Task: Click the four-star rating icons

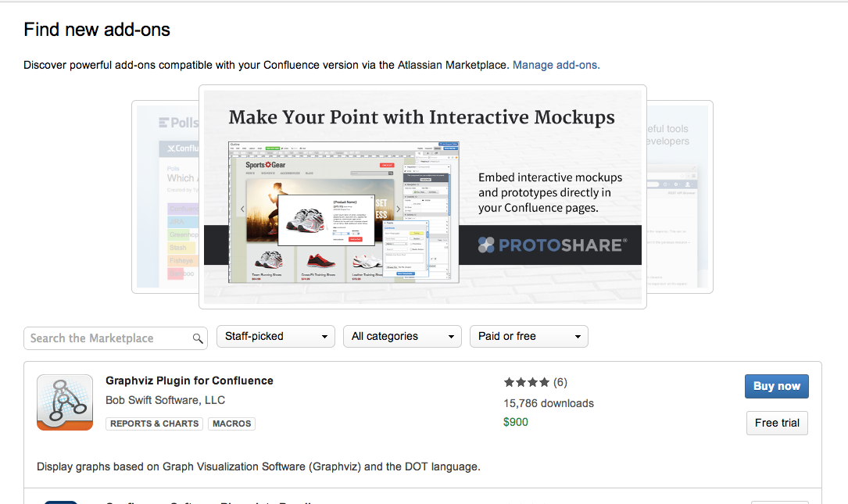Action: [x=527, y=382]
